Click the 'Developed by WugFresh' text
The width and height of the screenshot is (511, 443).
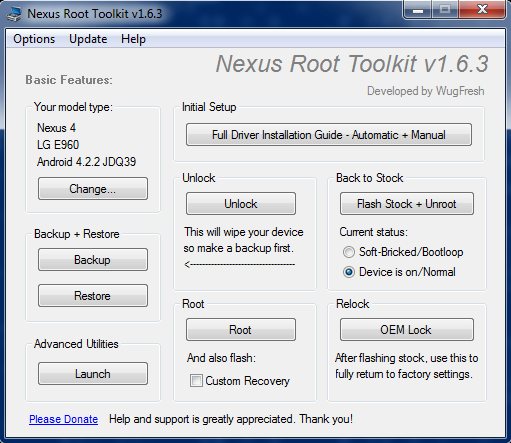426,91
